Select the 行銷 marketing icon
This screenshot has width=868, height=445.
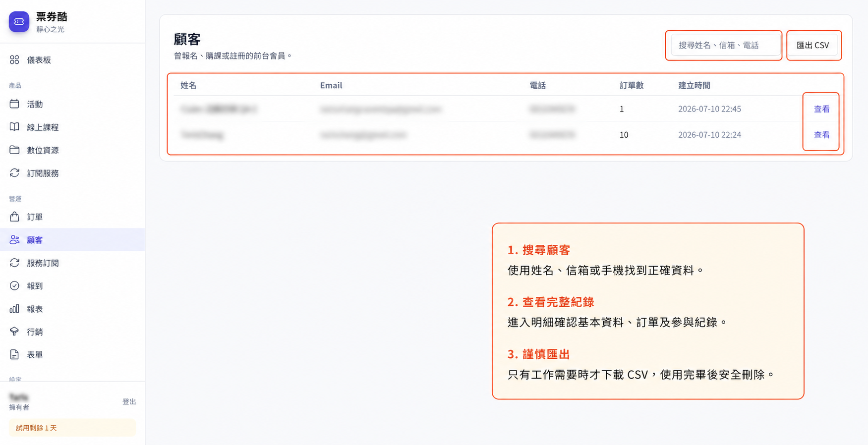14,332
